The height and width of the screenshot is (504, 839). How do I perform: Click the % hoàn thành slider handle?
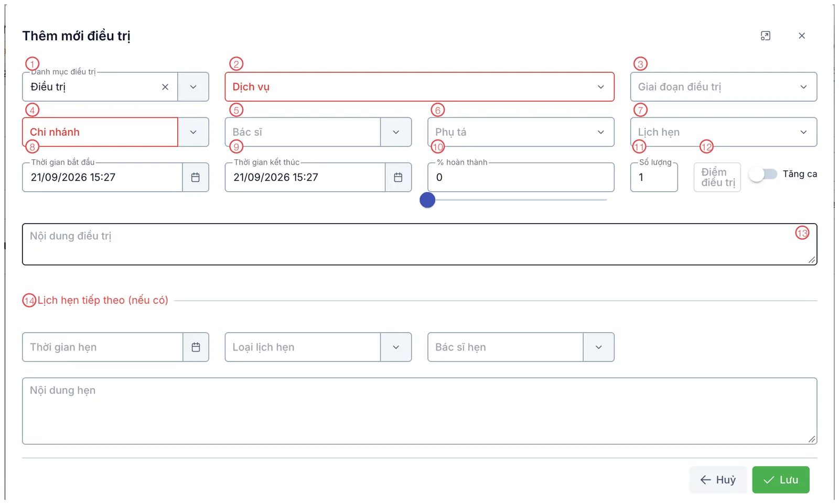click(427, 200)
